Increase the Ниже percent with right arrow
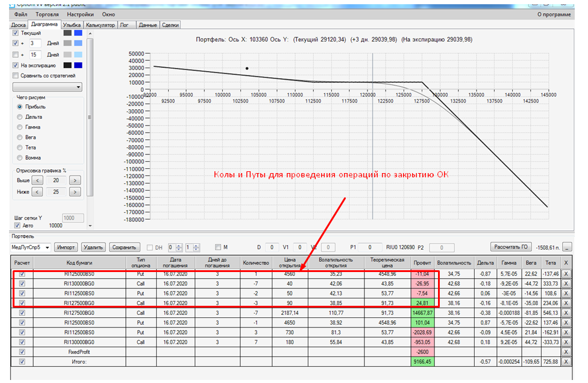The width and height of the screenshot is (588, 383). (75, 192)
